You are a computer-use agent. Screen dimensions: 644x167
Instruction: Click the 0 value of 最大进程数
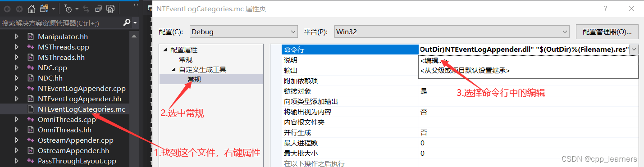pos(422,143)
